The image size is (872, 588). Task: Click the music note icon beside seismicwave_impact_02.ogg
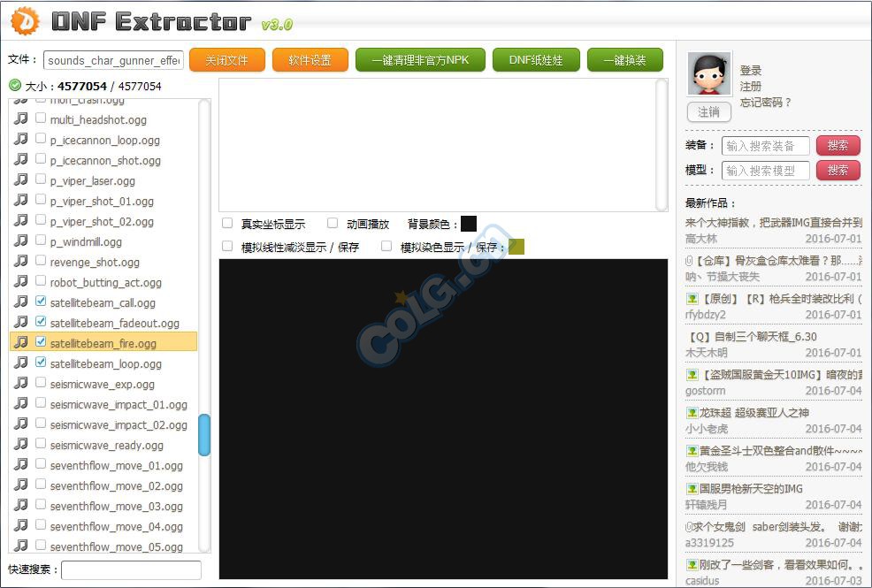point(21,424)
